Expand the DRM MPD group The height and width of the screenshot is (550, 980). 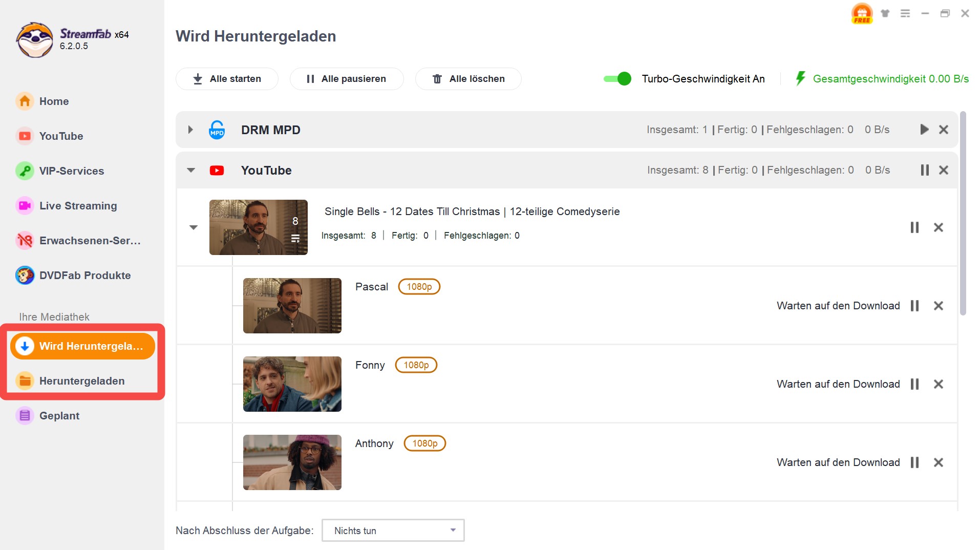(190, 130)
